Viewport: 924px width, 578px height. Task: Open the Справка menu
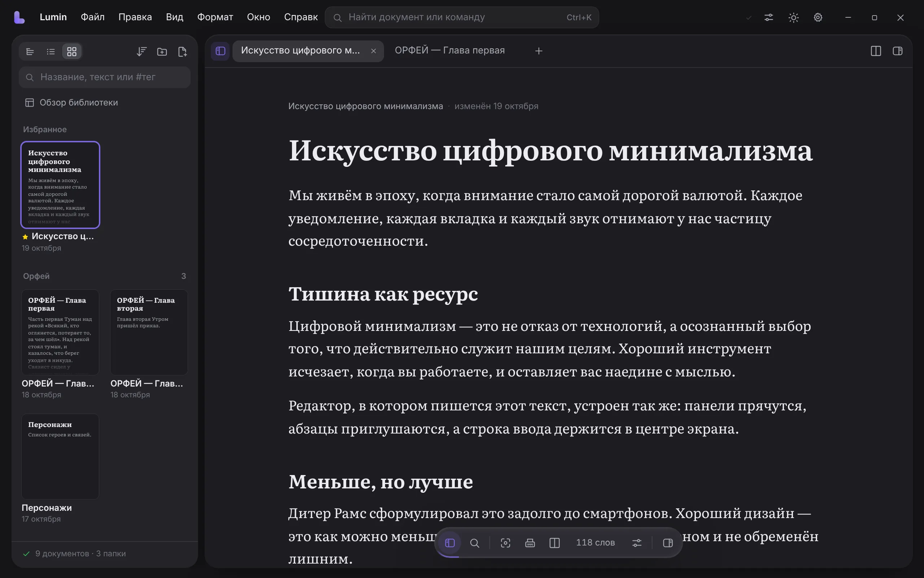click(x=301, y=17)
